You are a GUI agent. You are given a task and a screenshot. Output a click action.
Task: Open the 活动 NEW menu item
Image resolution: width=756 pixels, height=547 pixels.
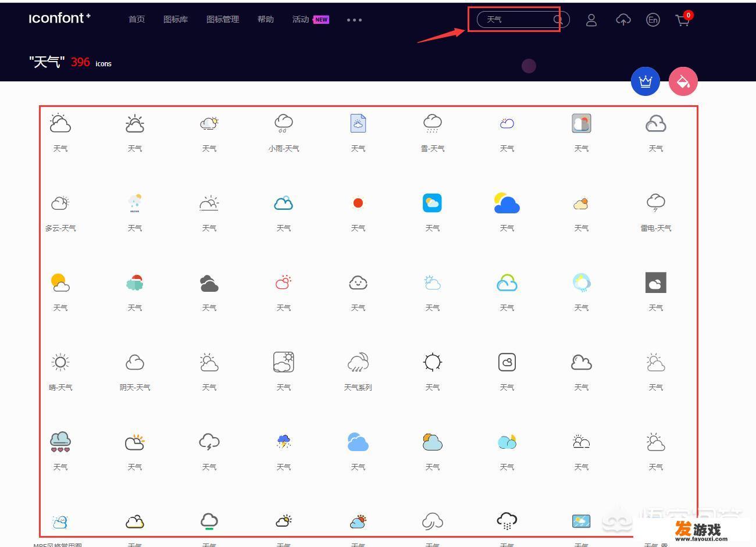click(311, 19)
